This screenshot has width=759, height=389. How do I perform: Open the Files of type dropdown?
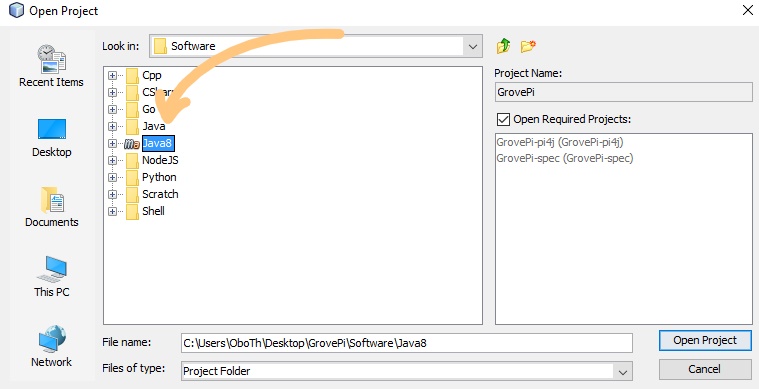(622, 372)
